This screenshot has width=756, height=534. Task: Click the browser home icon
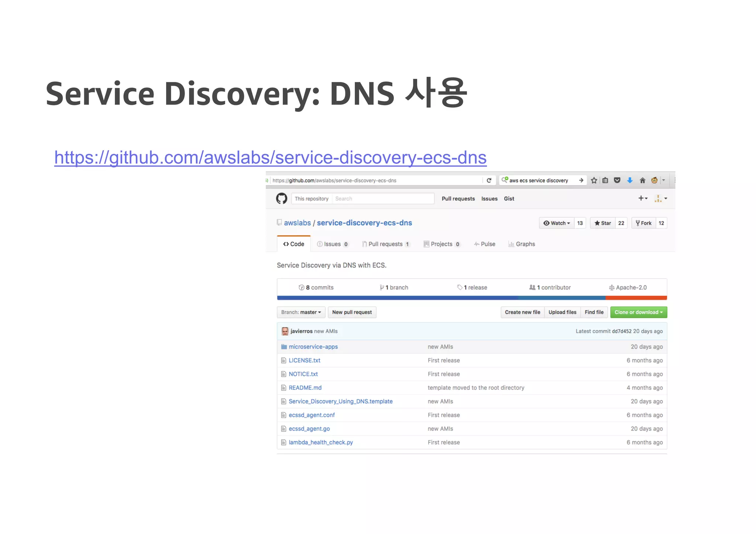tap(642, 180)
